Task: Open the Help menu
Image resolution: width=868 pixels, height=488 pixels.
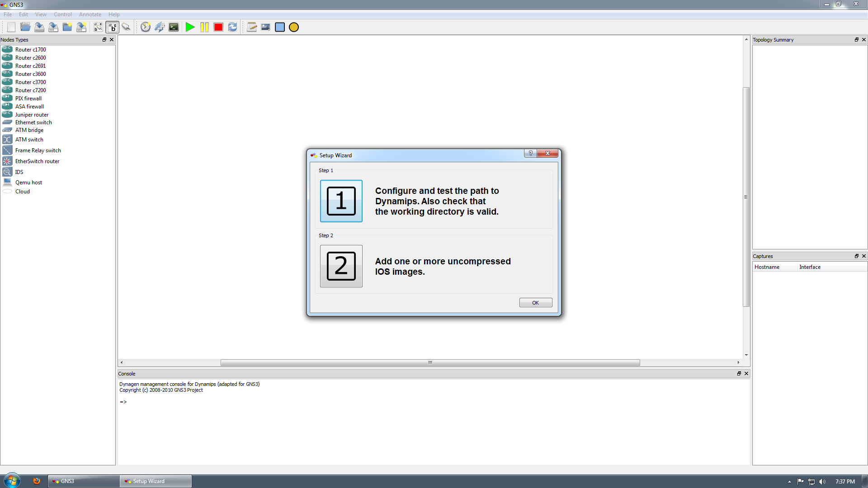Action: click(x=114, y=14)
